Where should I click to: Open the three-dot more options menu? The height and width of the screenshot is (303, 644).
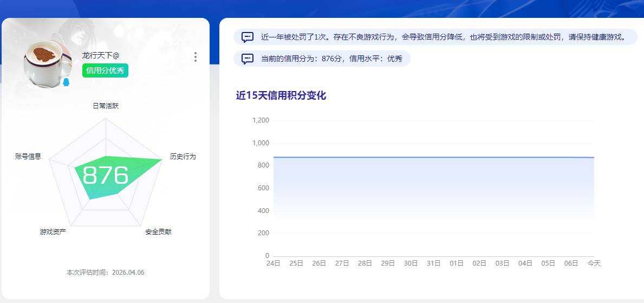click(x=195, y=57)
